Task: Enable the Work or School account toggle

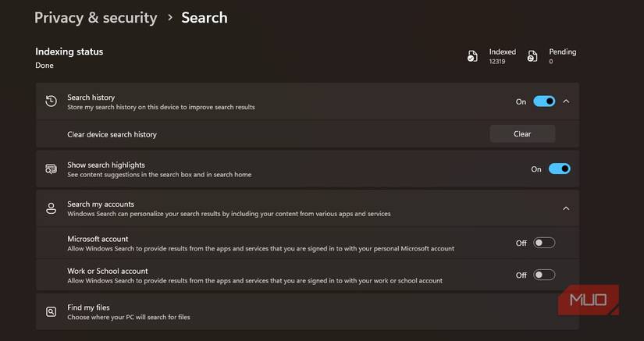Action: [x=544, y=275]
